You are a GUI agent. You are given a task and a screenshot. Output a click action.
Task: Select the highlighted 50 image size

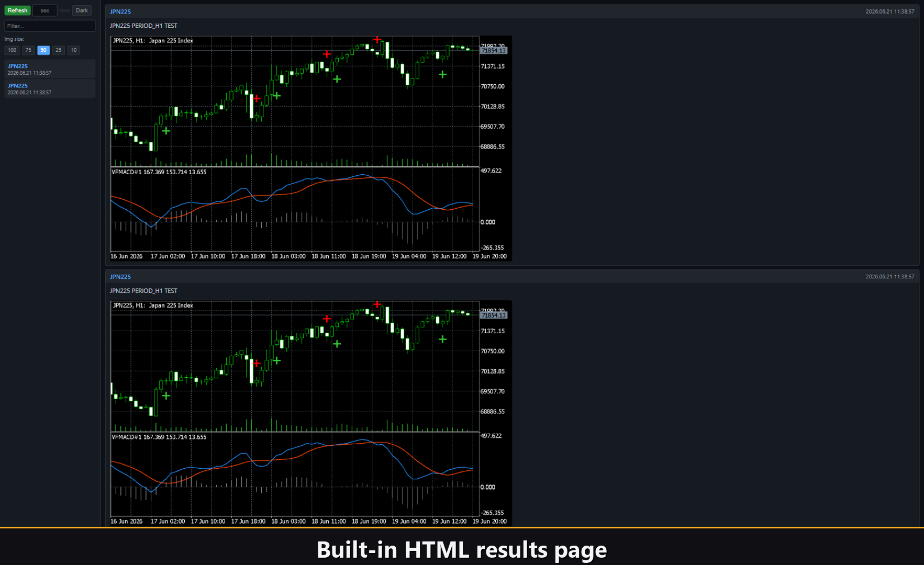click(x=43, y=50)
